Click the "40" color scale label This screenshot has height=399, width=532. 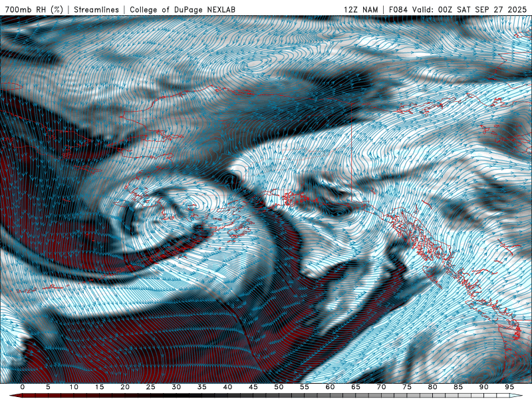click(227, 387)
